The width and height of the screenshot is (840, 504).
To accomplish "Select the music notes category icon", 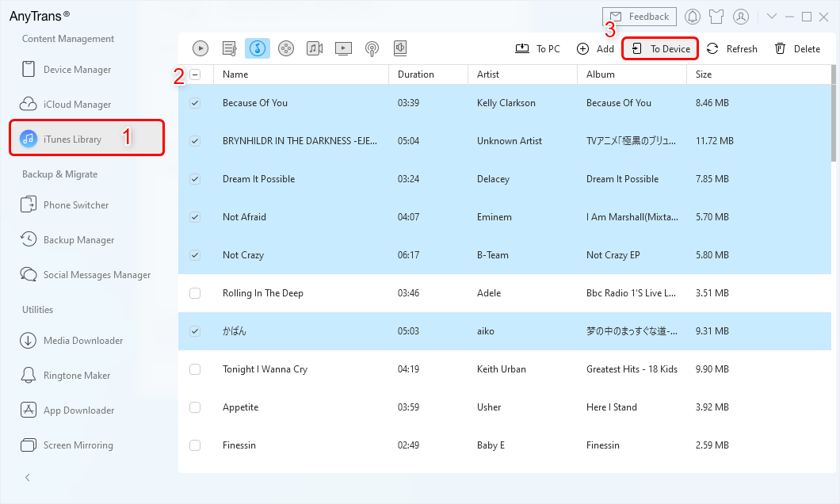I will [258, 48].
